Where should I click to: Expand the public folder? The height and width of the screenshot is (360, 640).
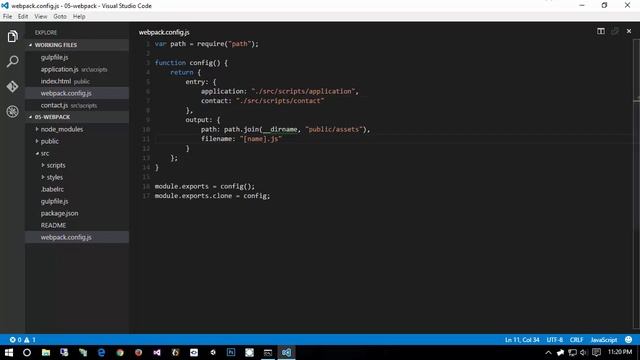pos(77,141)
